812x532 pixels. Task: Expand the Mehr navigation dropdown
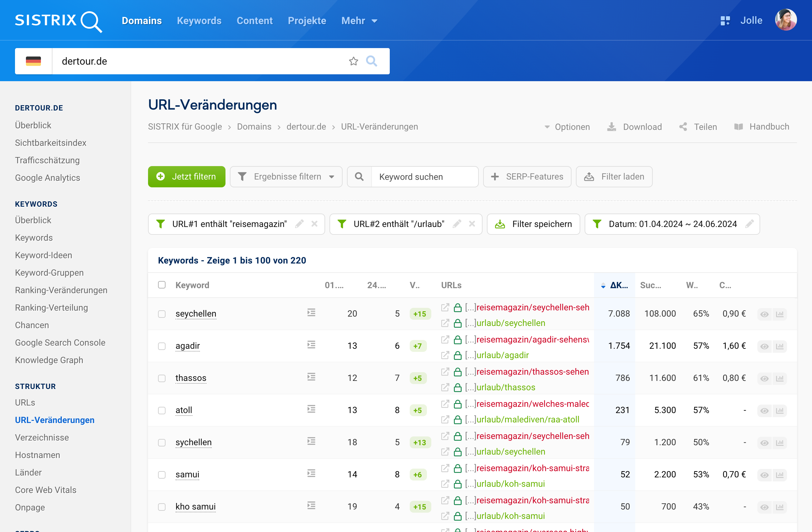coord(359,21)
